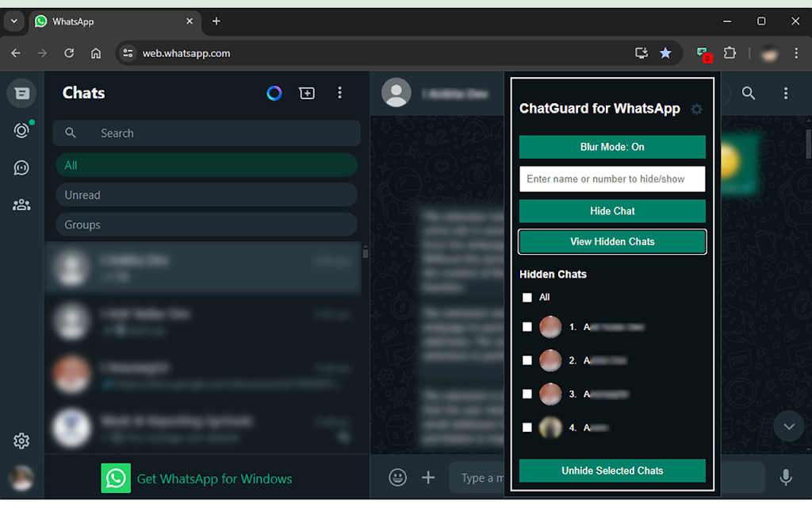Select the Groups filter tab
Screen dimensions: 812x508
207,225
